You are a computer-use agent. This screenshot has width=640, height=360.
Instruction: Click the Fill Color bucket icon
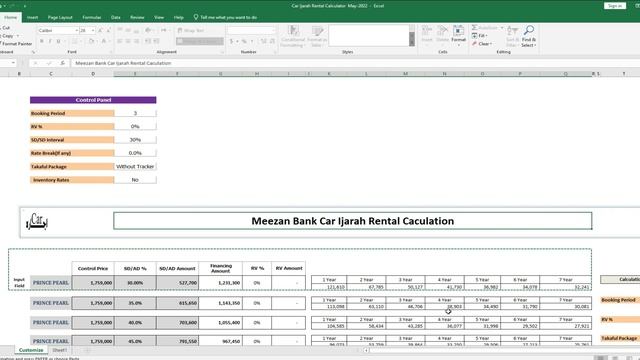91,41
